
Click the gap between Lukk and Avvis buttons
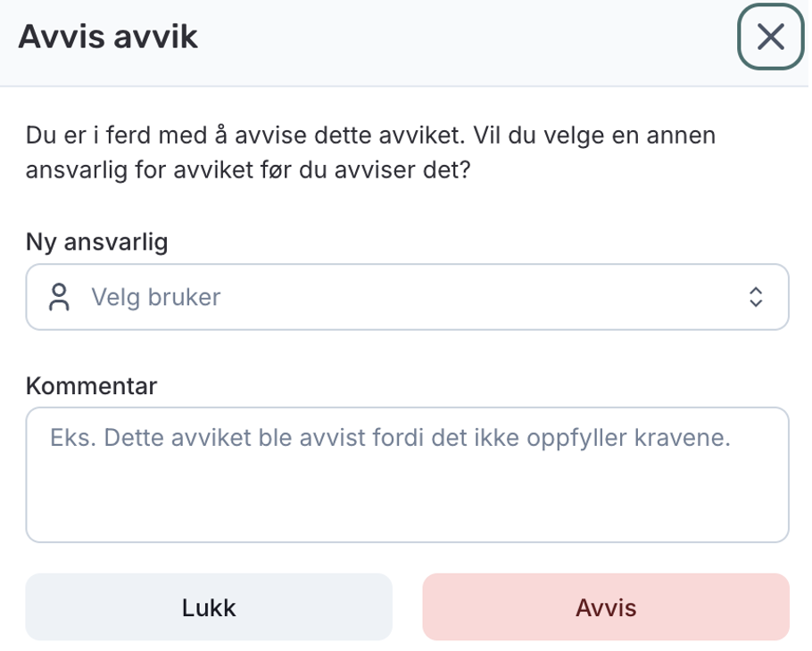pos(407,607)
